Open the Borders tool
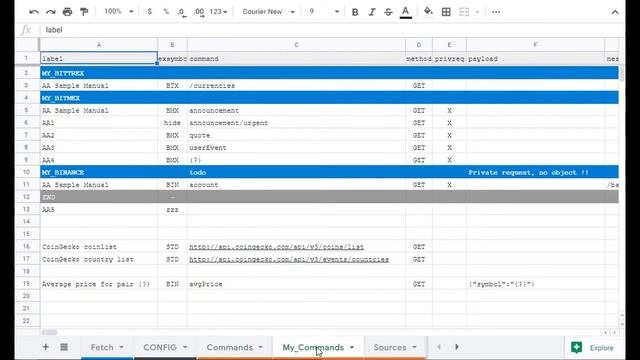The width and height of the screenshot is (640, 360). 446,12
